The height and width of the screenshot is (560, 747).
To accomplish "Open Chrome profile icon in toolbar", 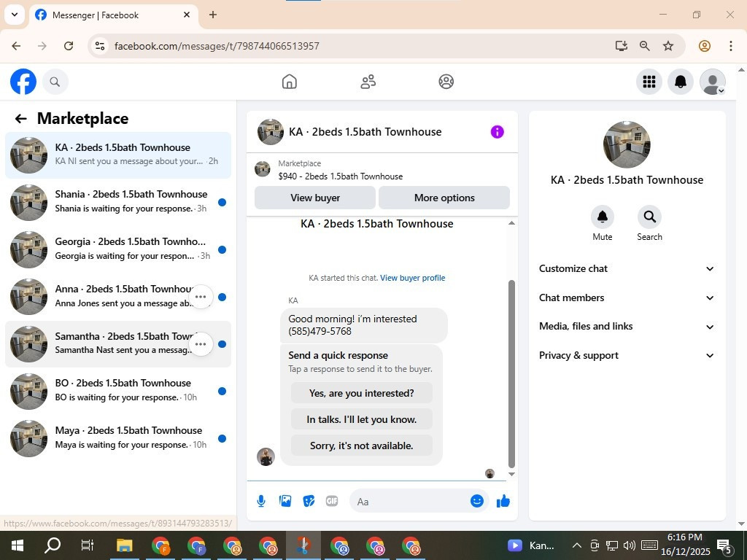I will tap(705, 46).
